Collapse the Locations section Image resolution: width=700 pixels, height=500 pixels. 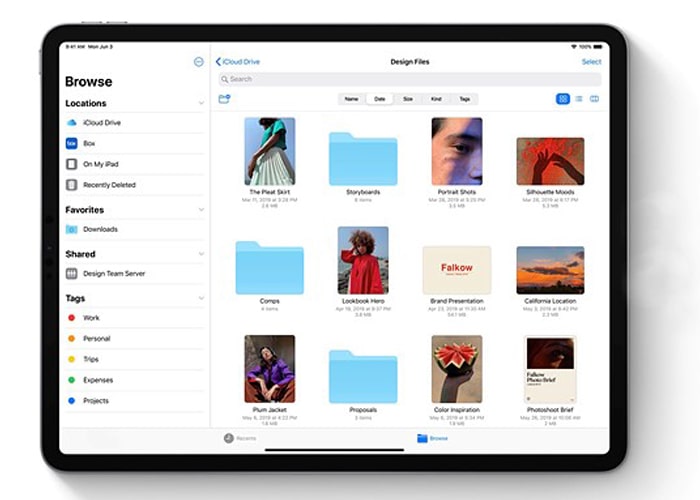(201, 103)
